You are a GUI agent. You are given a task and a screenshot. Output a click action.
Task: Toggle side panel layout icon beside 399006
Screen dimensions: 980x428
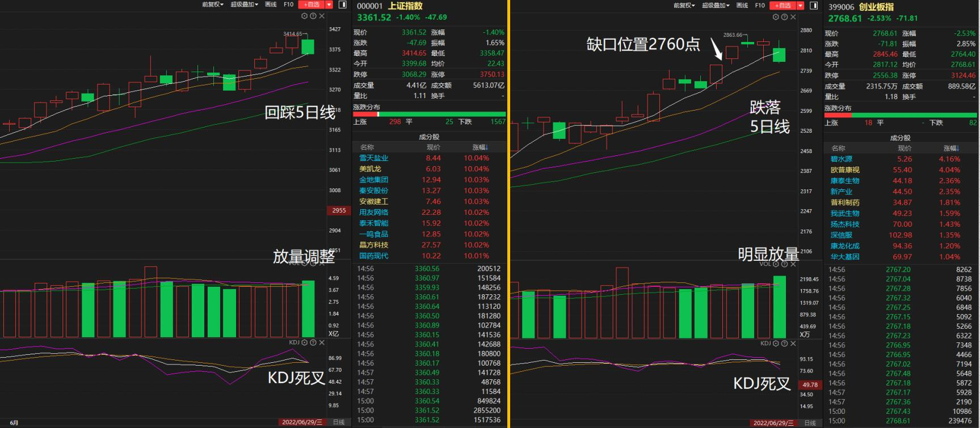814,5
